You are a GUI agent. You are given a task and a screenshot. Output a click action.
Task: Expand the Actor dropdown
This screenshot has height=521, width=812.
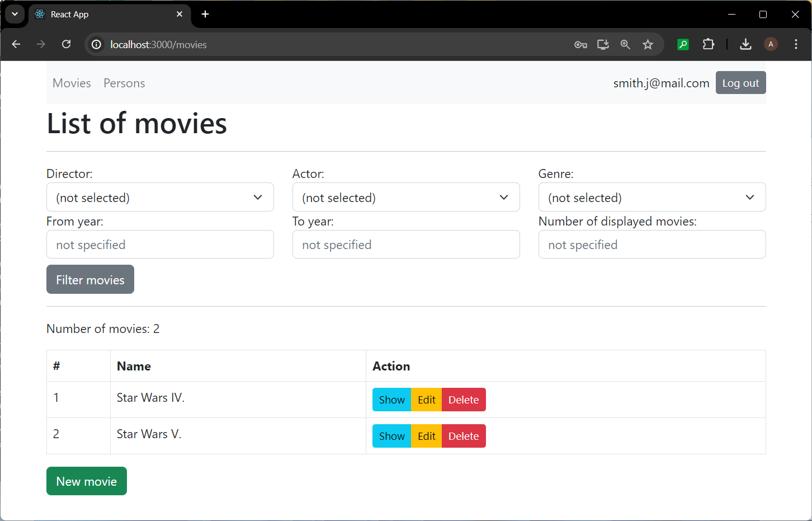[406, 197]
